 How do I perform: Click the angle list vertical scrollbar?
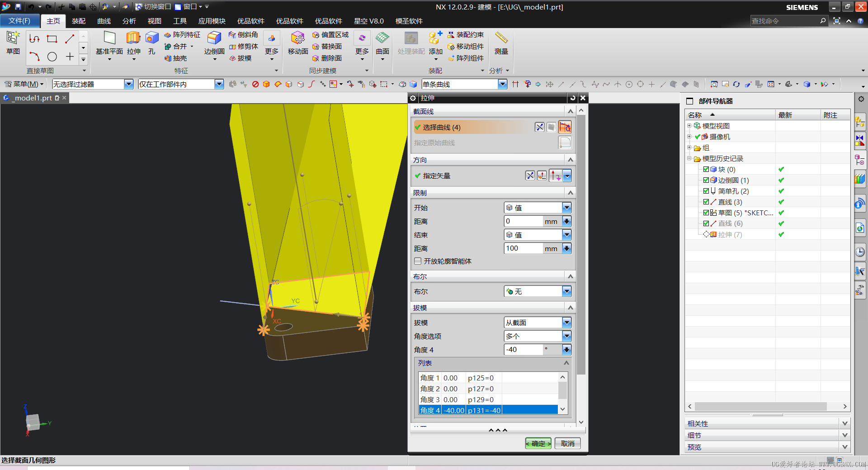coord(563,390)
